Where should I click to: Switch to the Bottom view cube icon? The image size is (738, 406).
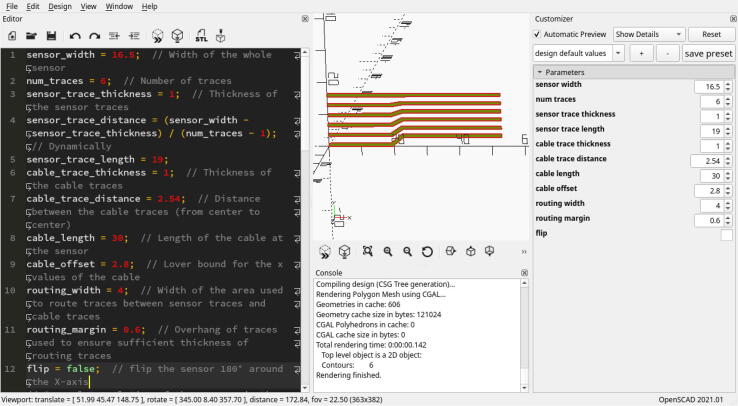(489, 251)
